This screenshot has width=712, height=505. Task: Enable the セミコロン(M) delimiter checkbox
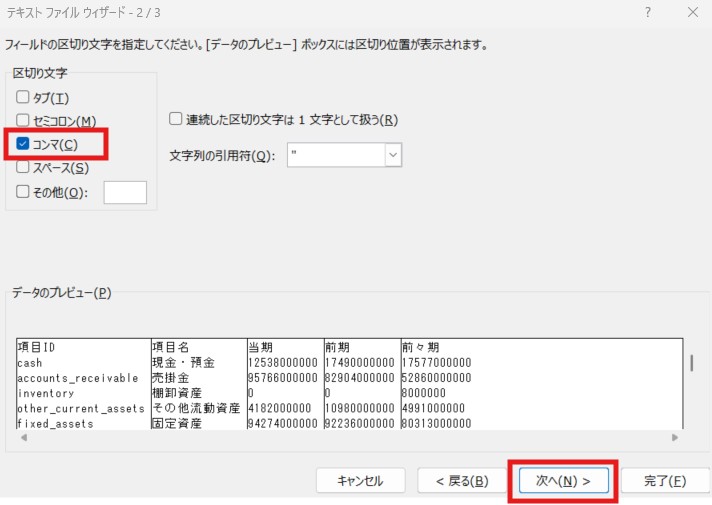tap(22, 120)
